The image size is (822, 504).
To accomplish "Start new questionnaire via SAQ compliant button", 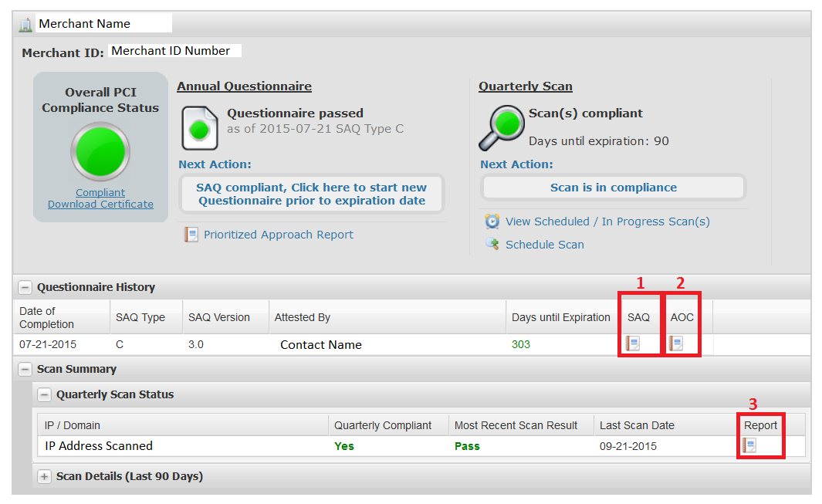I will click(311, 194).
